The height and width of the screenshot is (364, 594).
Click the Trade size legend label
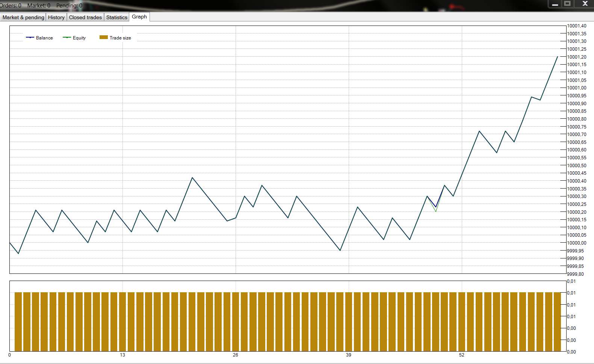click(x=120, y=38)
